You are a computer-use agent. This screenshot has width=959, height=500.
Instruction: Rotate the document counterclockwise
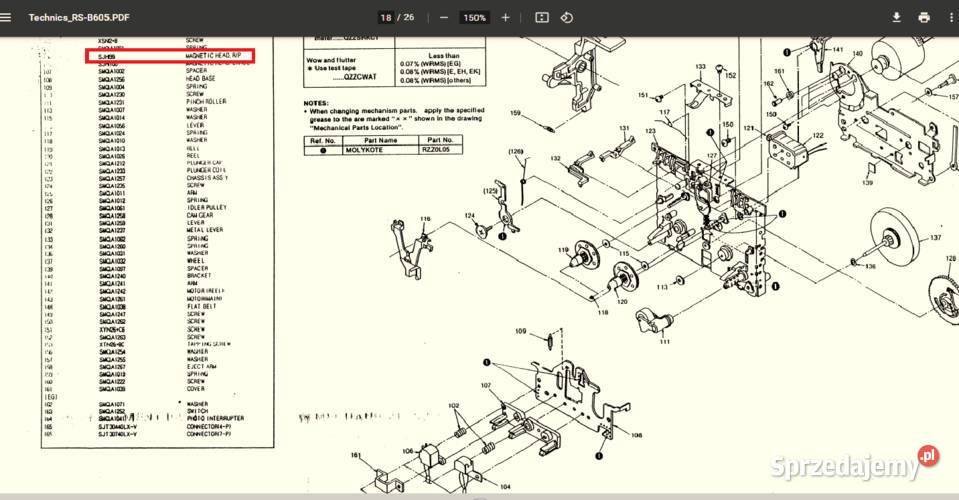click(x=567, y=18)
